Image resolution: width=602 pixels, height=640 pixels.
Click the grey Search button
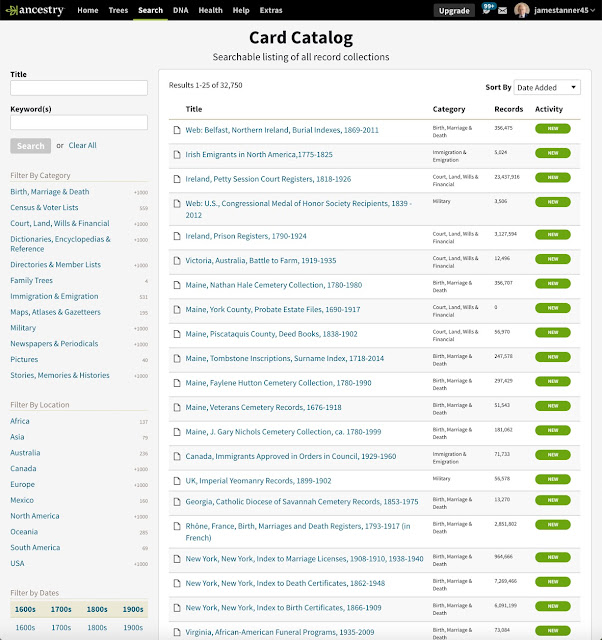point(31,146)
